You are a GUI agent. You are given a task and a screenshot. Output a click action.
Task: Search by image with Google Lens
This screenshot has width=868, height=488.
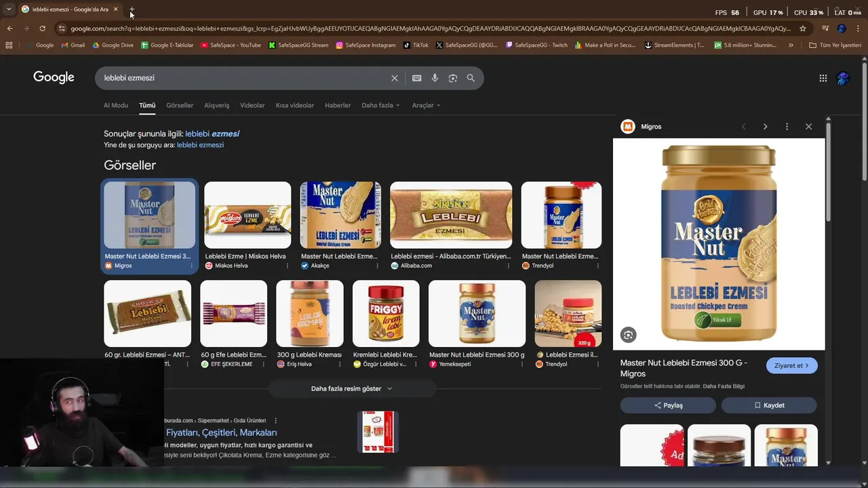pos(452,78)
